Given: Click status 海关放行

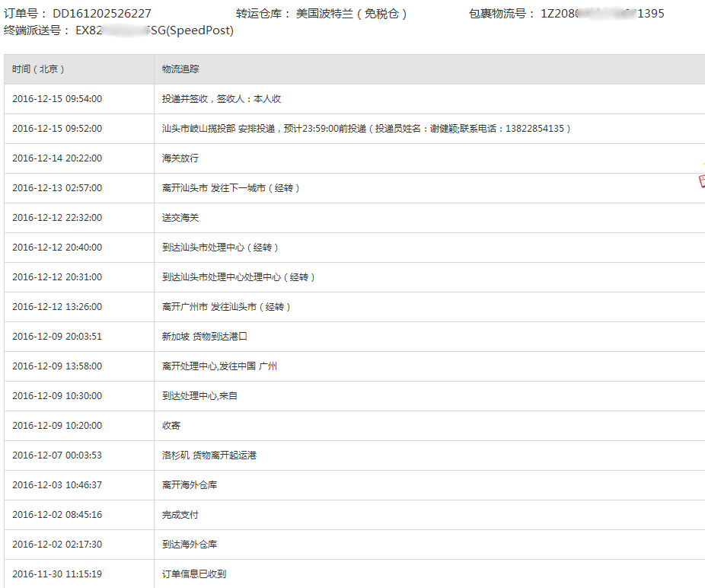Looking at the screenshot, I should pyautogui.click(x=180, y=158).
